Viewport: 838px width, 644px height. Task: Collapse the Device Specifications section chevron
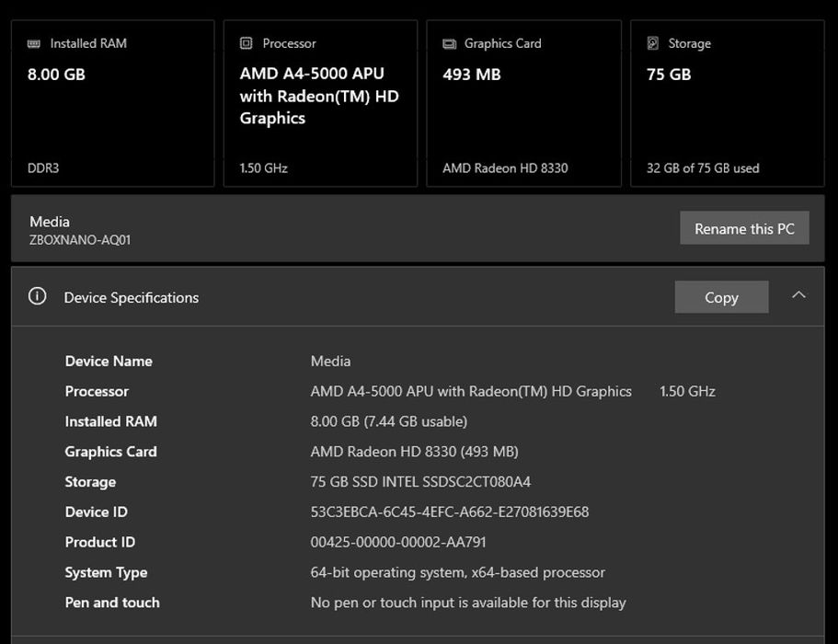[798, 295]
